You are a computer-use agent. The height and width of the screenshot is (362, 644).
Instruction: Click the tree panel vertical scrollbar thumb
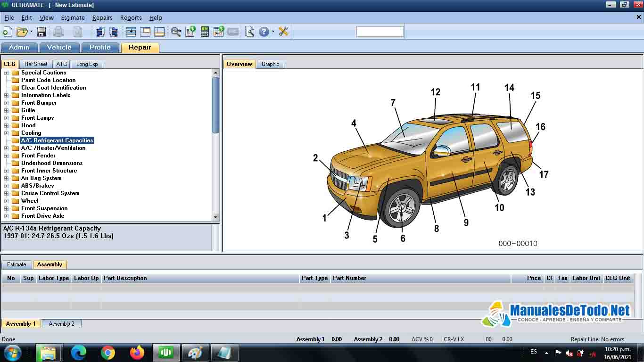click(x=216, y=105)
